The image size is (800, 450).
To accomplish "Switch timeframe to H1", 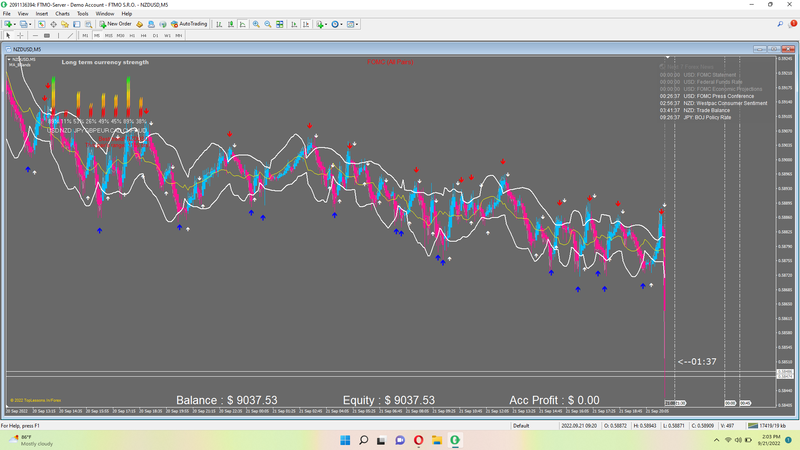I will click(x=132, y=35).
